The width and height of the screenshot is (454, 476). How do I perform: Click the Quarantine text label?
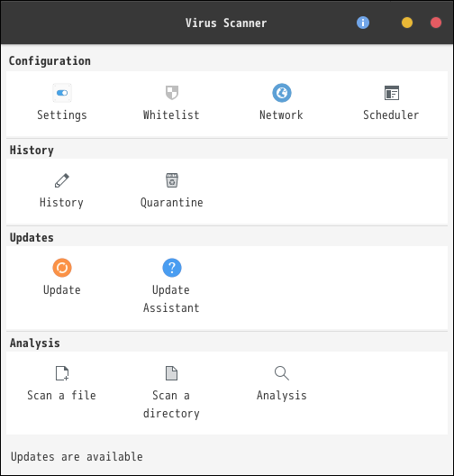172,203
